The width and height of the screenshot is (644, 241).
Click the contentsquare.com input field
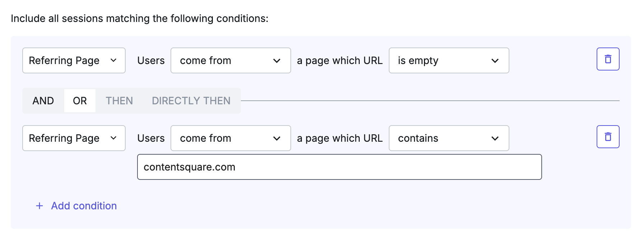[x=339, y=167]
